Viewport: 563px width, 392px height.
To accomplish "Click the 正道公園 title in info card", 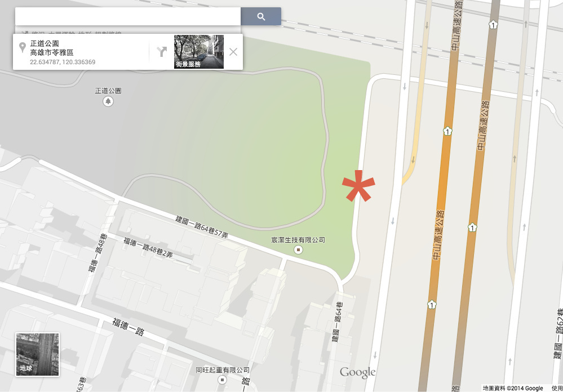I will [x=45, y=44].
